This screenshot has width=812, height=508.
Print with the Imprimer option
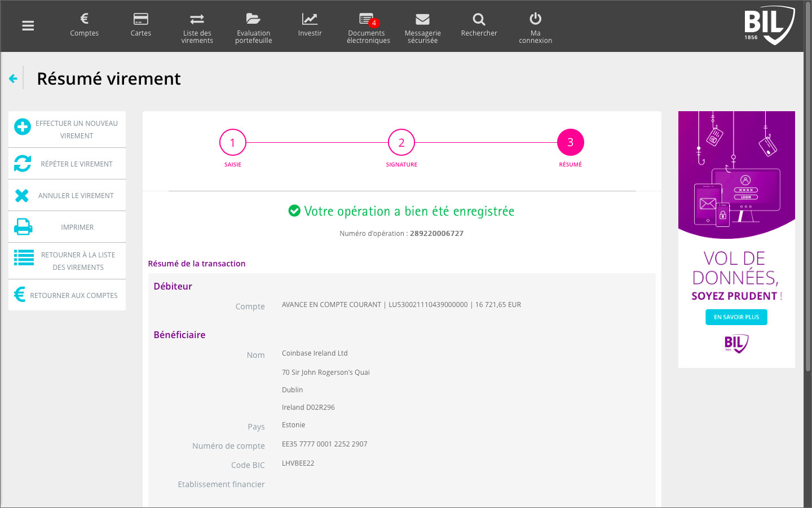tap(67, 227)
